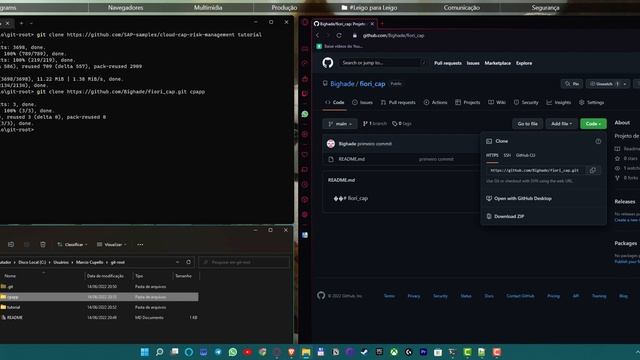Open the Insights tab

[558, 102]
